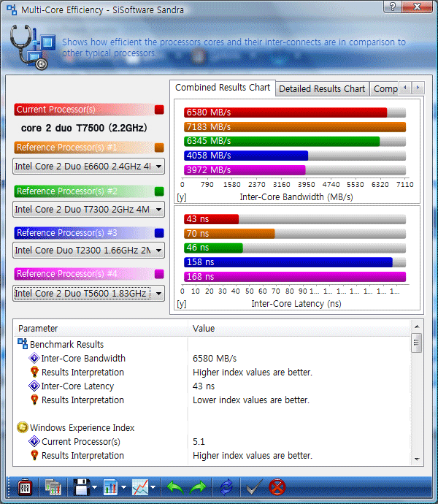The height and width of the screenshot is (504, 438).
Task: Click the Benchmark Results tree icon
Action: coord(23,344)
